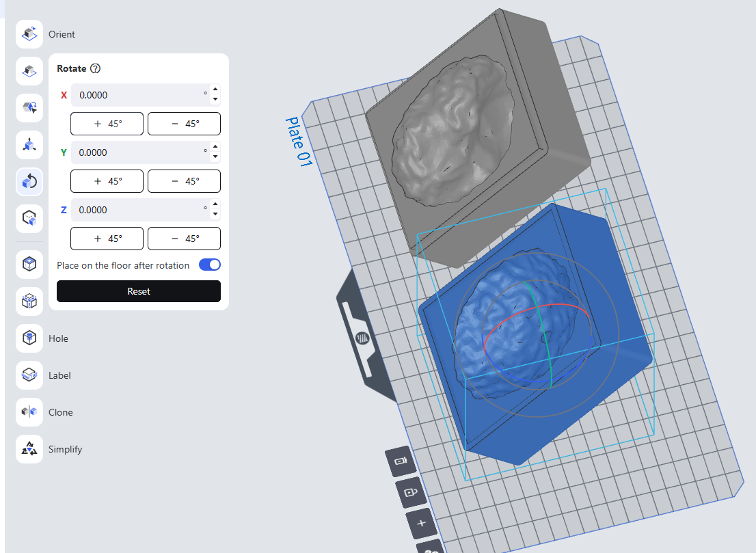Open the Label tool icon
This screenshot has height=553, width=756.
click(29, 375)
